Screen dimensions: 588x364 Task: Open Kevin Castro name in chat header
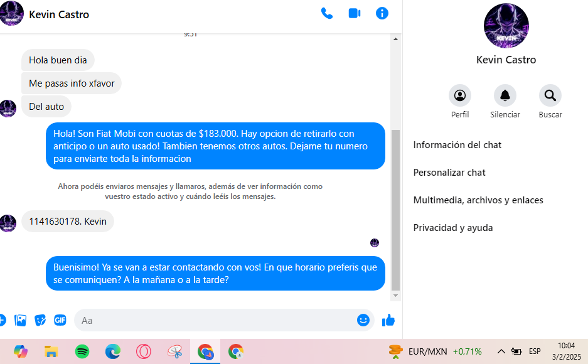pos(59,14)
